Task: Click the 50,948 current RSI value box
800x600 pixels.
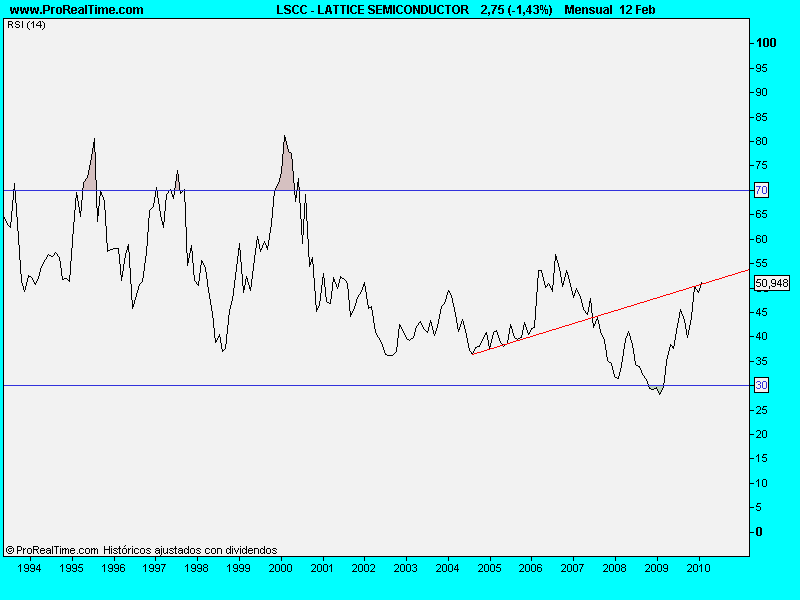Action: 772,283
